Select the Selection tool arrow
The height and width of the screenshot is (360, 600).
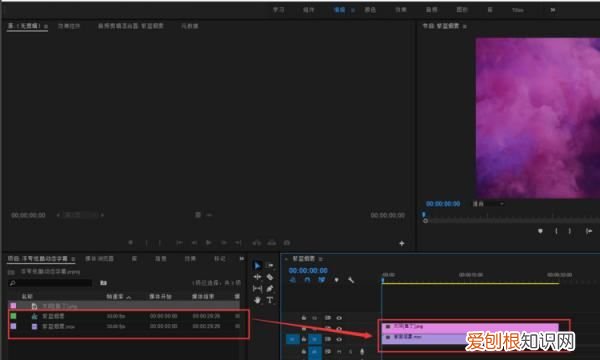coord(257,266)
